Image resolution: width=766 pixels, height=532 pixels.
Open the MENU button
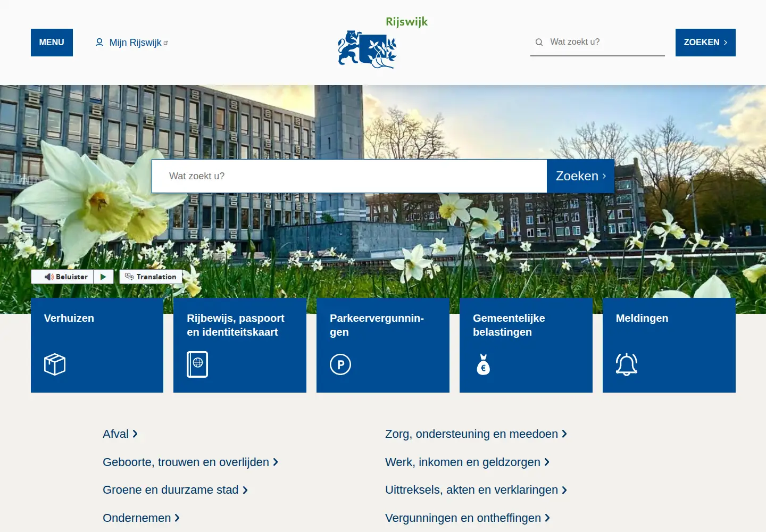click(52, 43)
